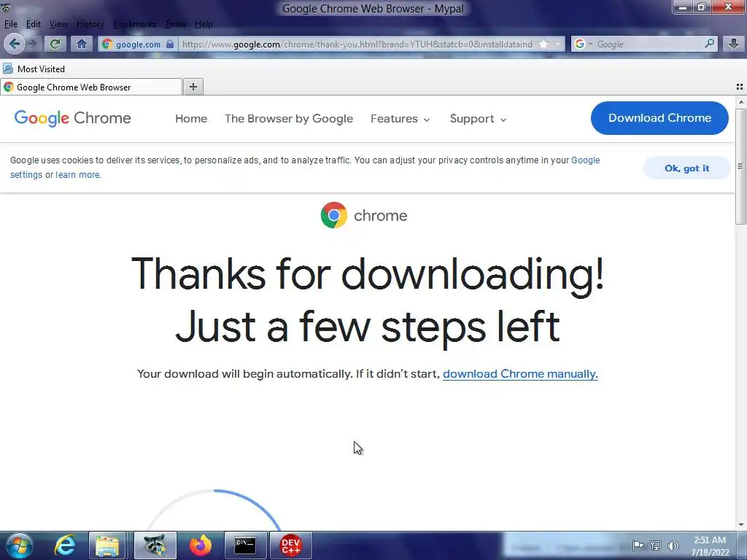Click the vertical scrollbar thumb

(740, 166)
